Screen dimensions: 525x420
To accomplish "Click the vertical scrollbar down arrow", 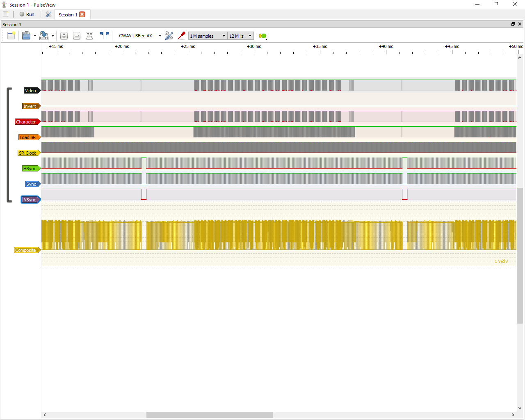I will [520, 408].
